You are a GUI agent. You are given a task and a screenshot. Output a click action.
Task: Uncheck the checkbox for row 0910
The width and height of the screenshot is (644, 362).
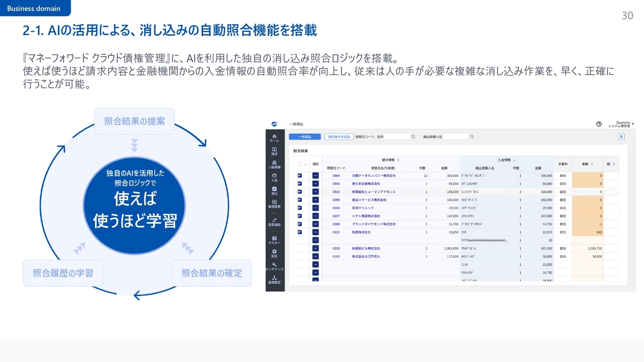click(300, 192)
